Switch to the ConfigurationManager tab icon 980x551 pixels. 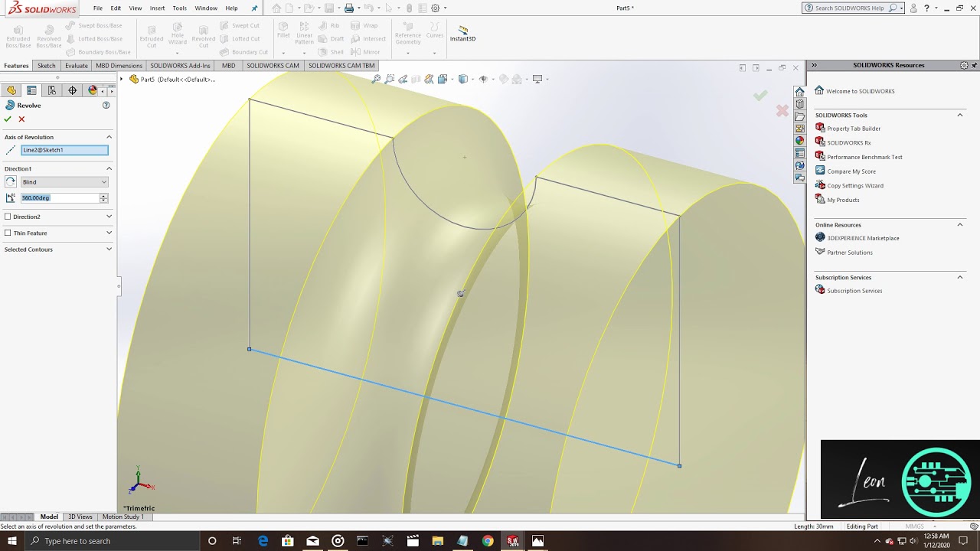pos(52,90)
